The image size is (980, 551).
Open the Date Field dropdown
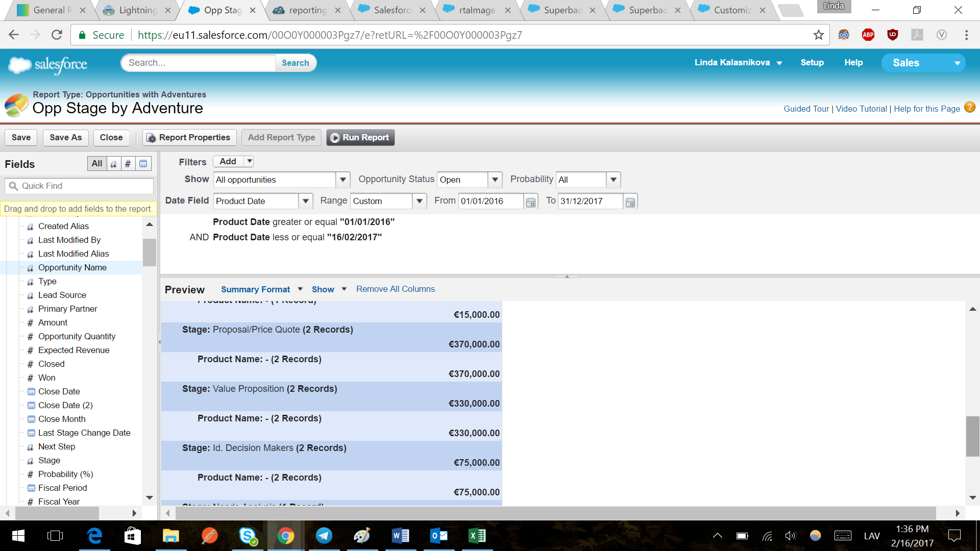tap(305, 201)
